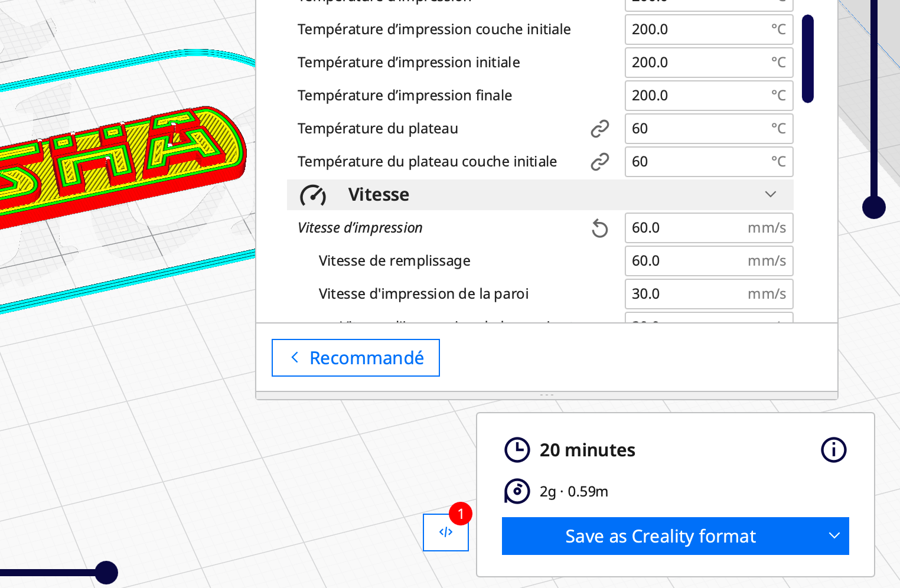The image size is (900, 588).
Task: Click 'Température du plateau couche initiale' label
Action: pyautogui.click(x=427, y=162)
